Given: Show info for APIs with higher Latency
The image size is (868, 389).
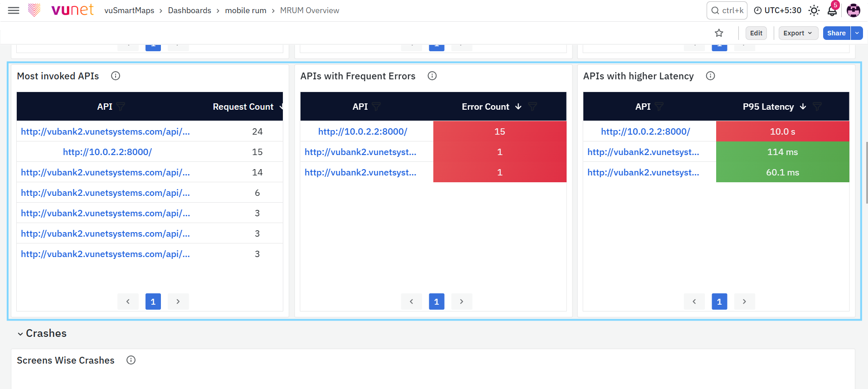Looking at the screenshot, I should [x=710, y=76].
